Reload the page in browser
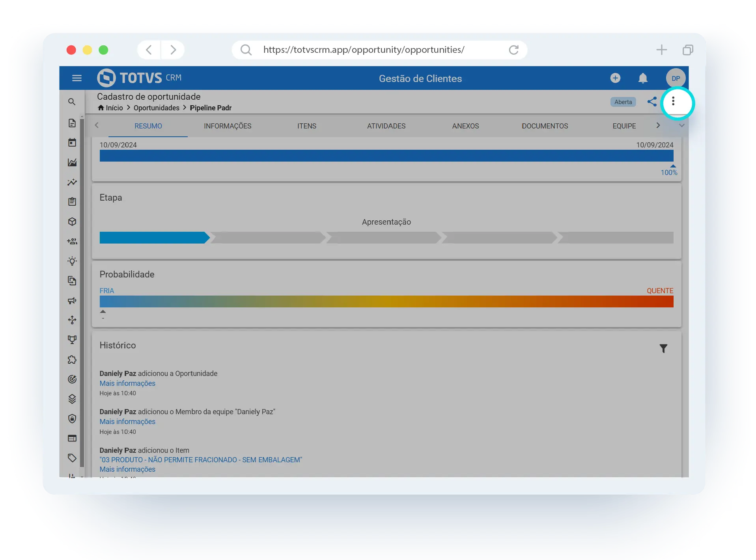The image size is (756, 560). click(x=513, y=50)
